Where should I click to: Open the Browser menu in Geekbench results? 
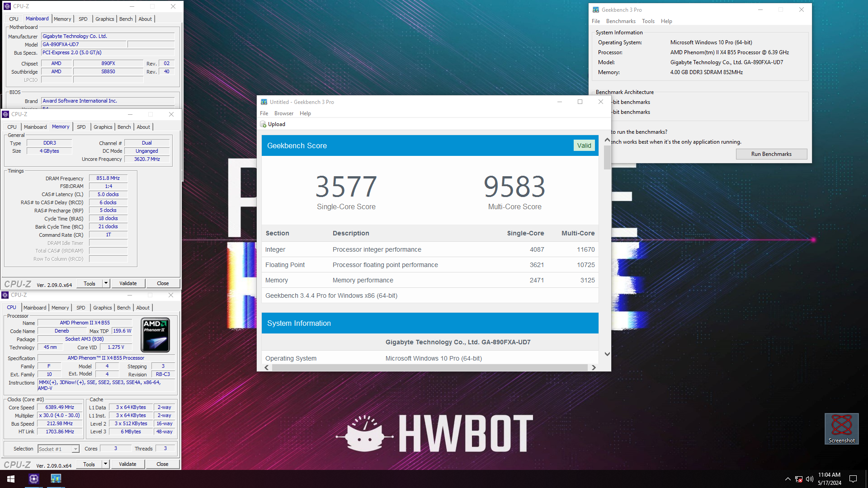[284, 113]
